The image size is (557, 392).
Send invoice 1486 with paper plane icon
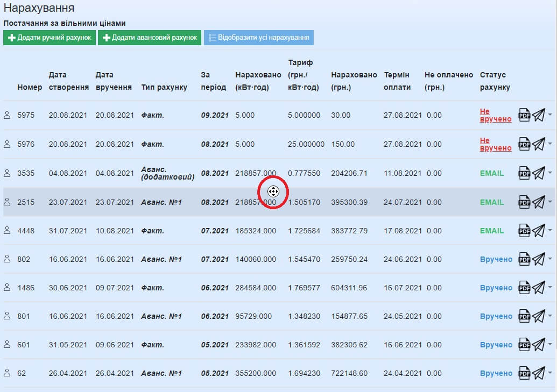(x=539, y=288)
